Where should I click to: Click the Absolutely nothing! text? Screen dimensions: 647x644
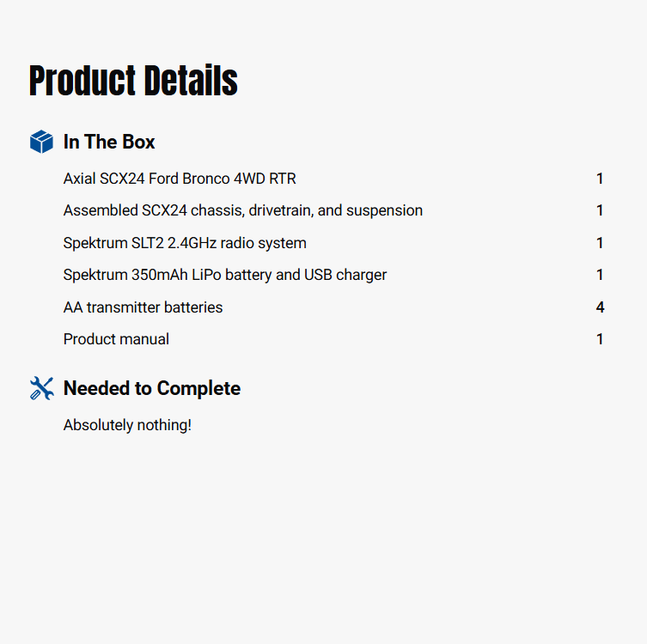(127, 425)
